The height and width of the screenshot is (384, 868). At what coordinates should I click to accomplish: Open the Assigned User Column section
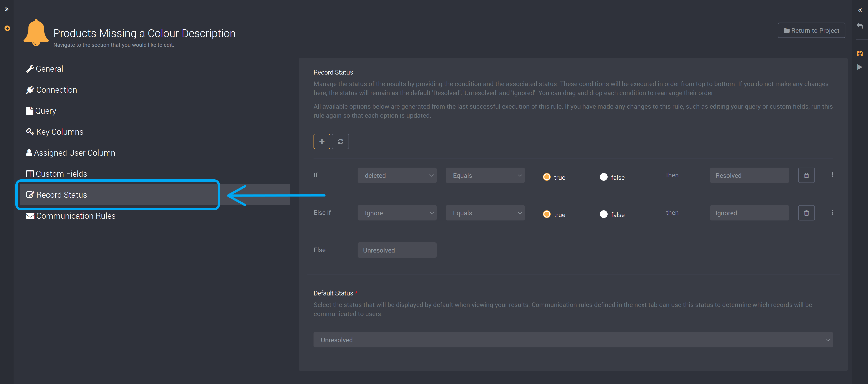(155, 153)
